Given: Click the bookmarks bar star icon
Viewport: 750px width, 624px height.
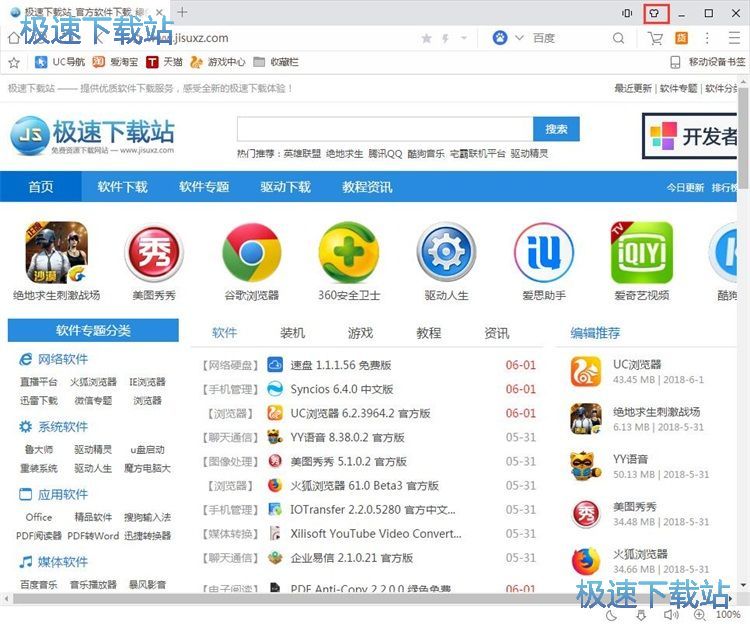Looking at the screenshot, I should [x=14, y=62].
